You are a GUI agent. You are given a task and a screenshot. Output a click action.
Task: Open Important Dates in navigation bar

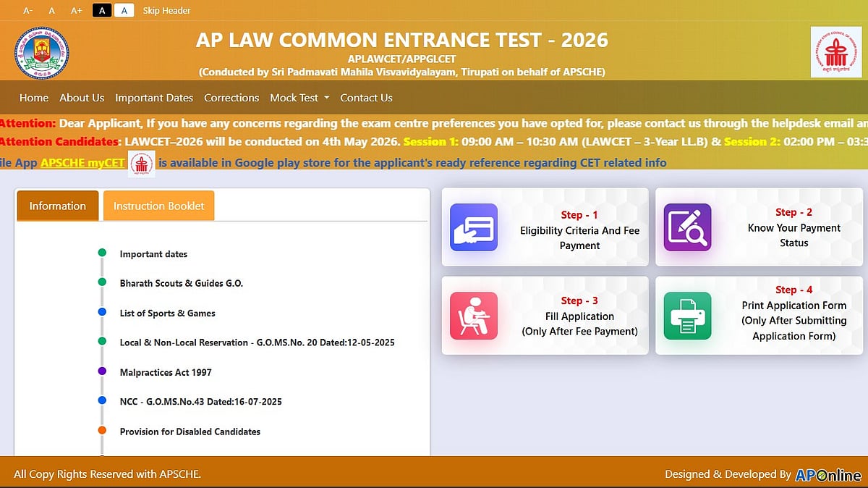(154, 98)
